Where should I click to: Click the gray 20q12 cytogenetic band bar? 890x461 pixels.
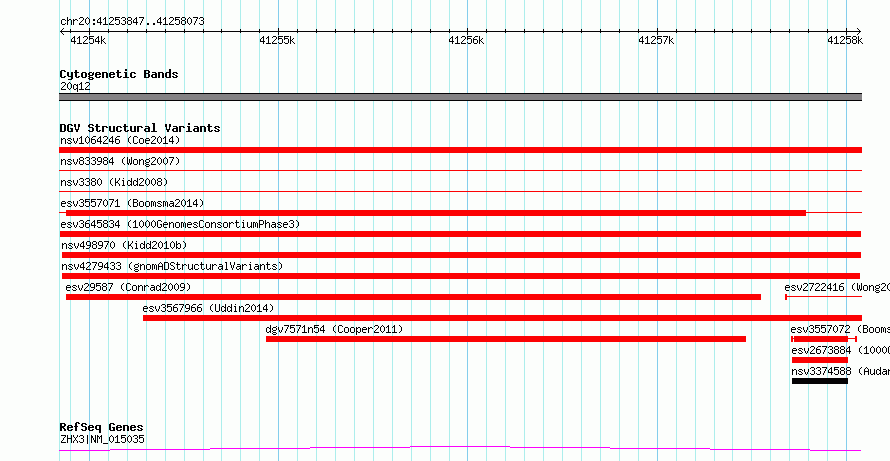460,97
